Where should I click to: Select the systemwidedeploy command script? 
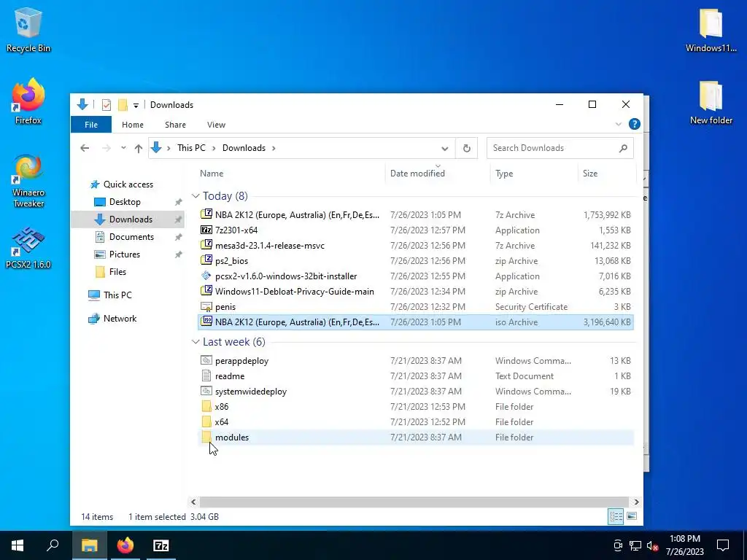click(x=415, y=392)
